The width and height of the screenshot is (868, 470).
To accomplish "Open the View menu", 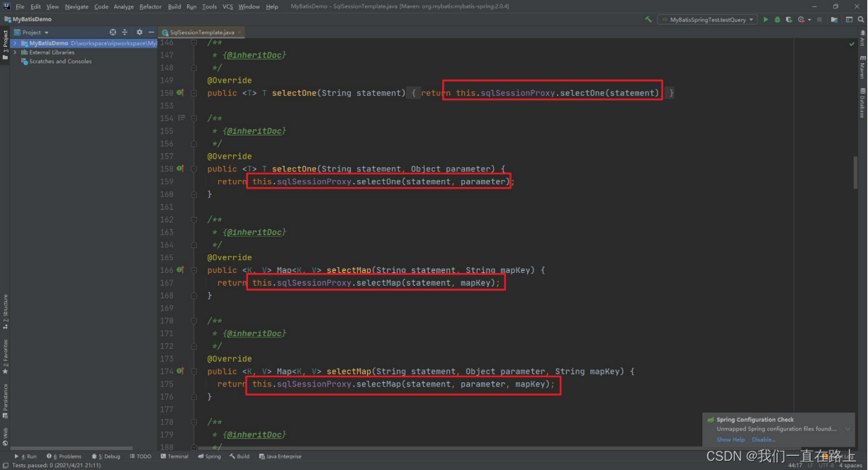I will (x=52, y=6).
